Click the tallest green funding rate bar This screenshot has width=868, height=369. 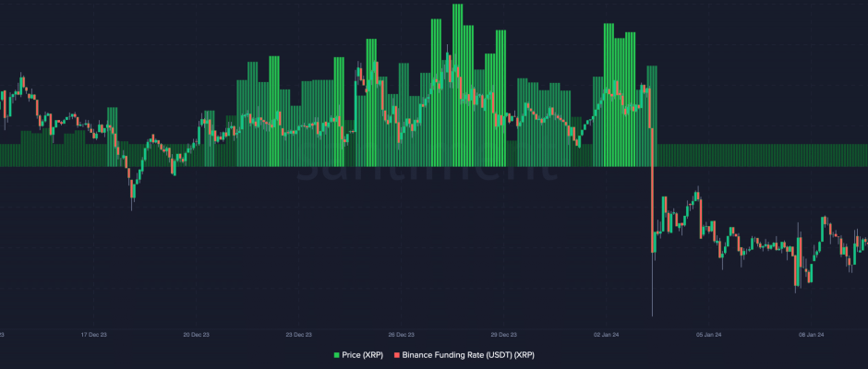(x=457, y=83)
